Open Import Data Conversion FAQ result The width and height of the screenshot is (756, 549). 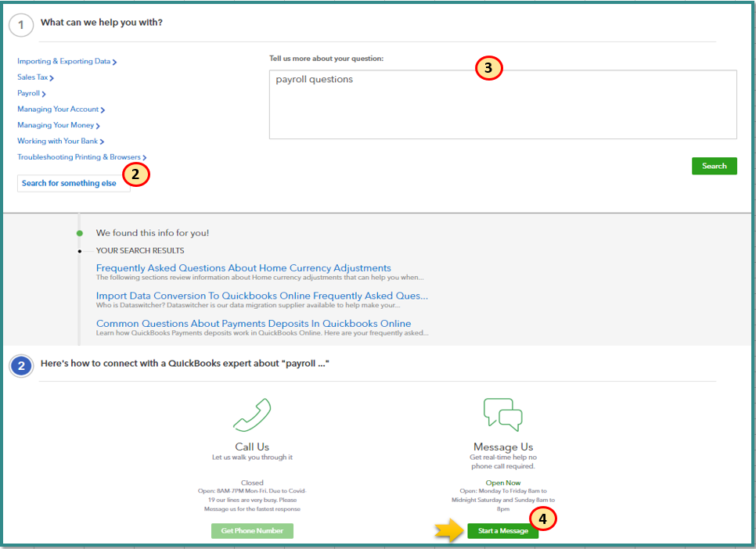262,296
